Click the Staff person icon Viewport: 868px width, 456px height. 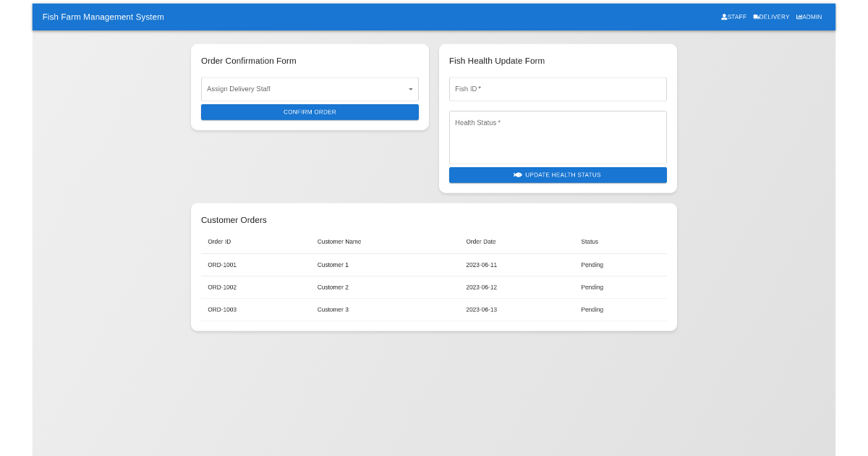pos(724,17)
